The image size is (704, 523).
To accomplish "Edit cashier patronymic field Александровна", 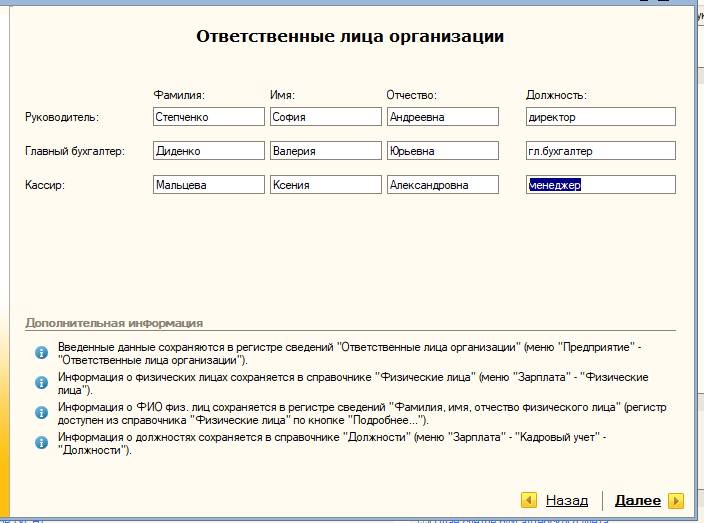I will [443, 185].
